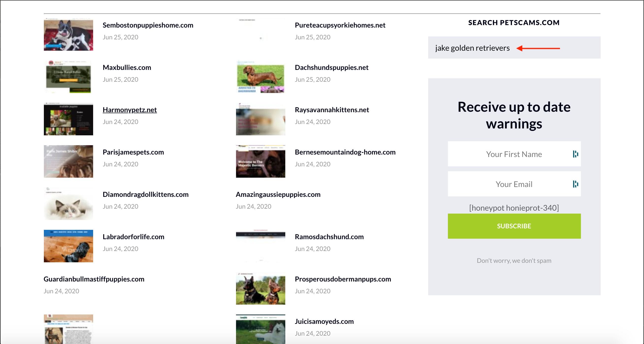Click the jake golden retrievers search box
Screen dimensions: 644x344
point(473,48)
